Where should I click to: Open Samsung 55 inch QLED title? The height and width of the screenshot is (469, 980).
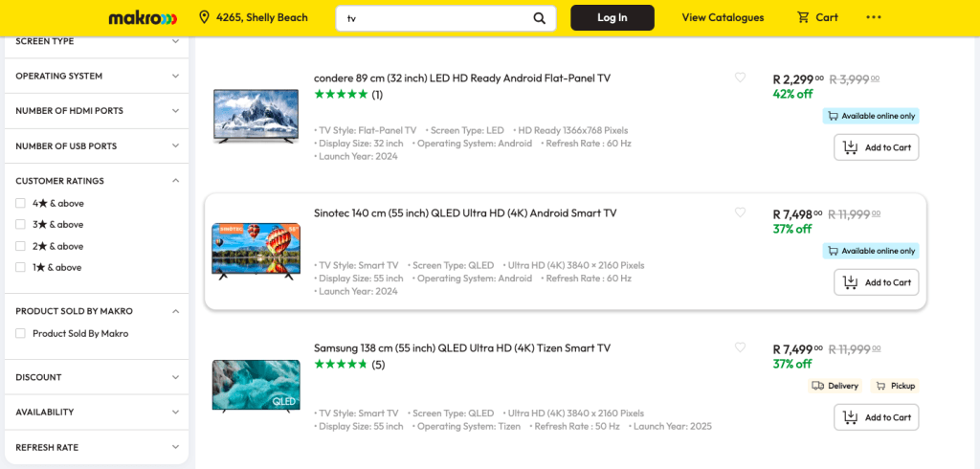click(462, 348)
